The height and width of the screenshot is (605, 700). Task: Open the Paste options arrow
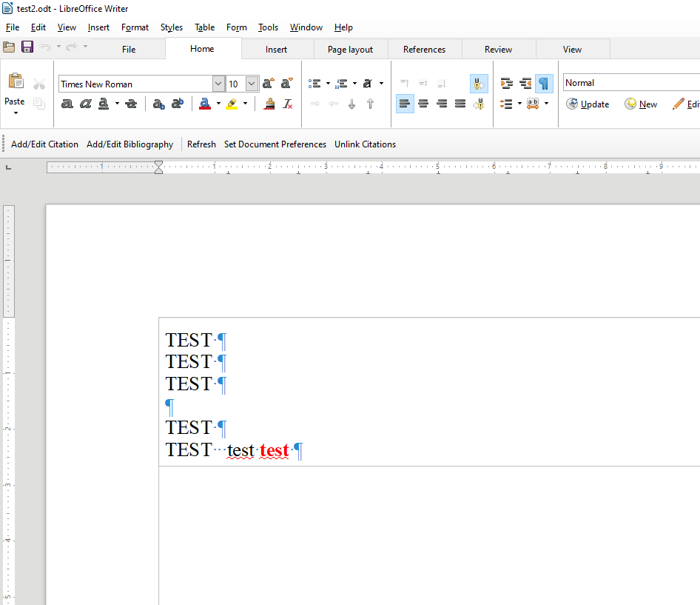(x=16, y=113)
